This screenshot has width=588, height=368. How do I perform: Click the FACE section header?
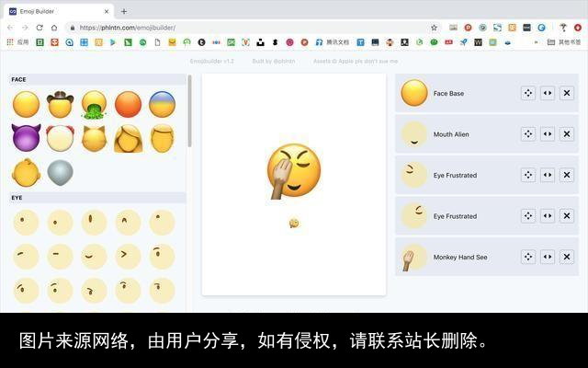click(96, 79)
